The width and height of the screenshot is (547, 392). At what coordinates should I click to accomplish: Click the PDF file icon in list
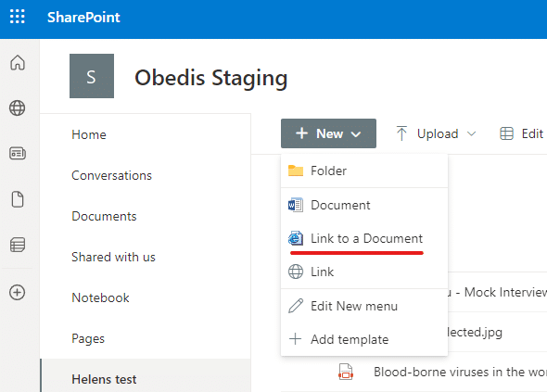click(x=346, y=372)
